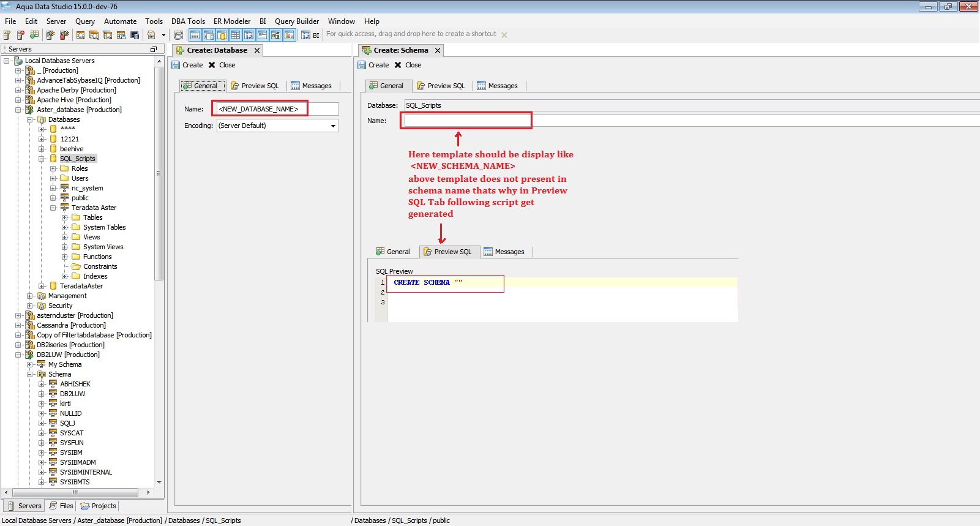Image resolution: width=980 pixels, height=526 pixels.
Task: Expand the Security node
Action: point(30,306)
